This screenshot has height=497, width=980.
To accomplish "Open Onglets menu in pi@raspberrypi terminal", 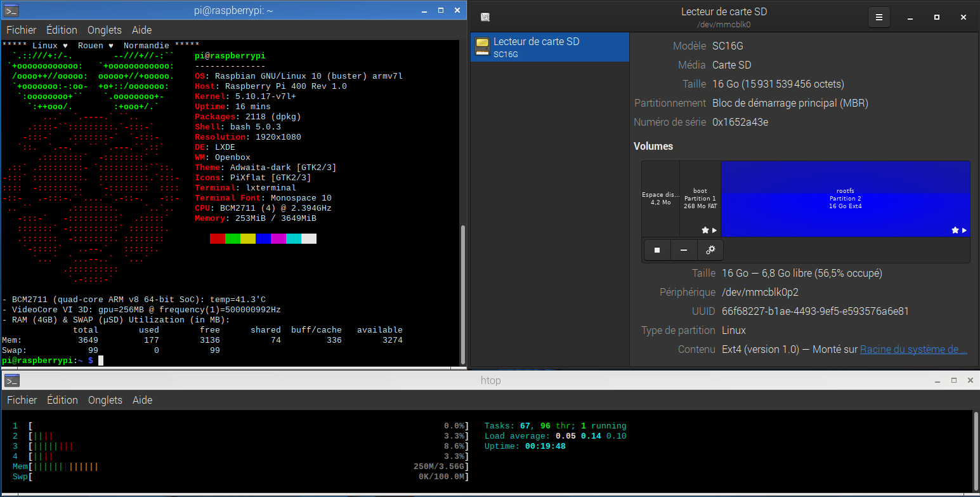I will pos(105,30).
